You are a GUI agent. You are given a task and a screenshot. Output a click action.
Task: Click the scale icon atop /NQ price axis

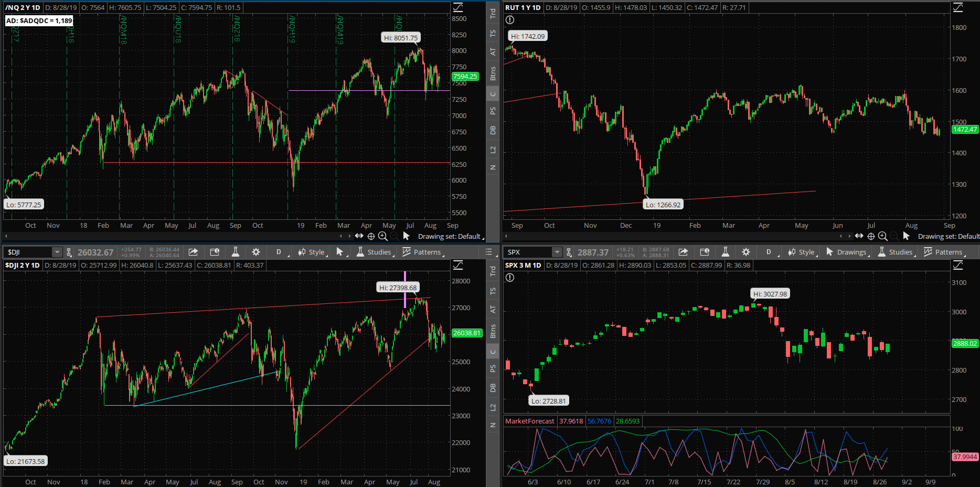[x=458, y=7]
